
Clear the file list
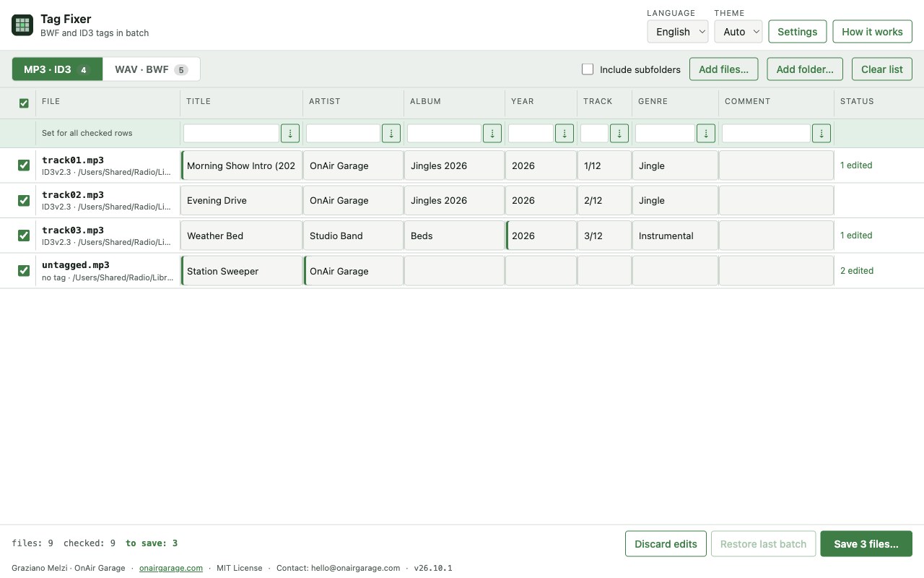[882, 69]
